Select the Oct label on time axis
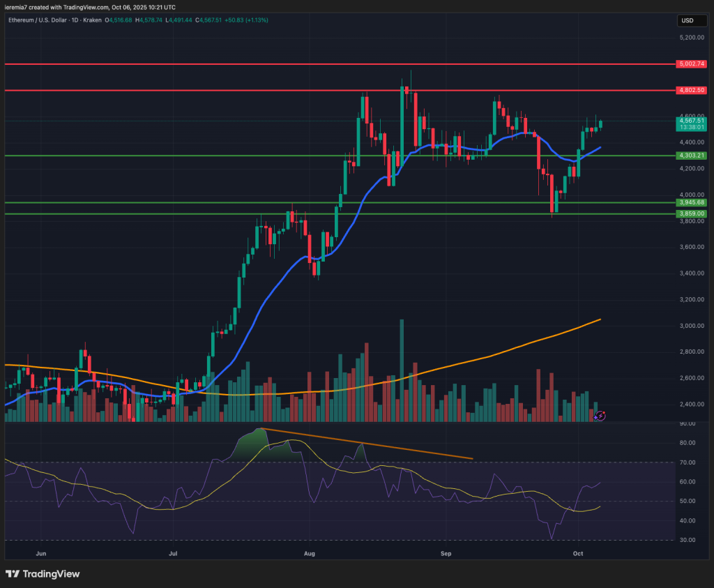714x588 pixels. click(x=577, y=553)
